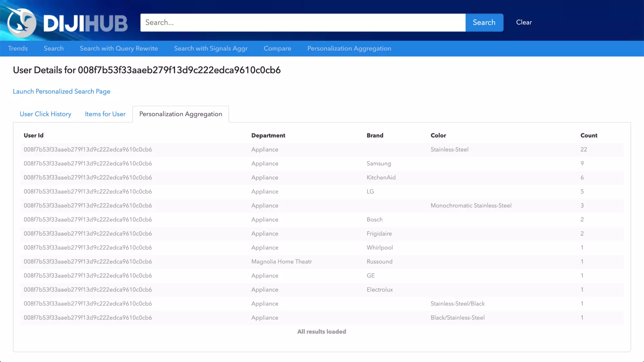The width and height of the screenshot is (644, 362).
Task: Follow the Launch Personalized Search Page link
Action: click(62, 91)
